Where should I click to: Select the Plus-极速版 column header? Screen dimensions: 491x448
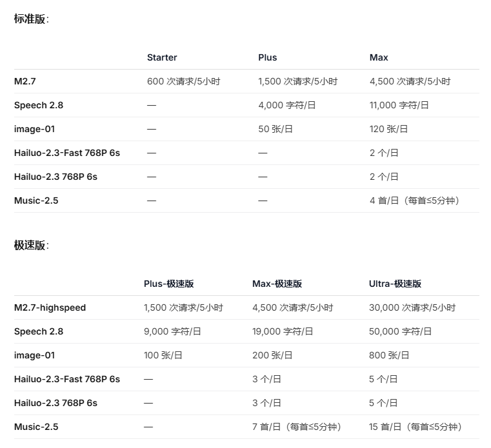coord(169,284)
